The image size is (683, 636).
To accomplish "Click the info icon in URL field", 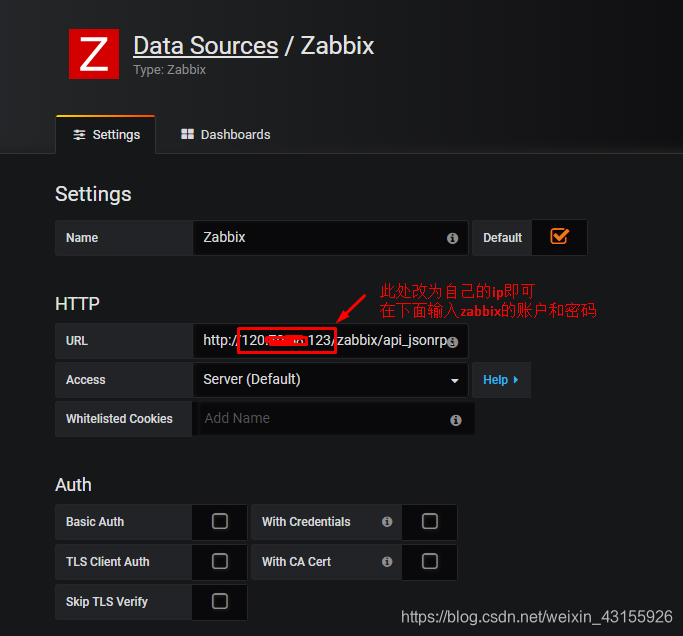I will (453, 342).
